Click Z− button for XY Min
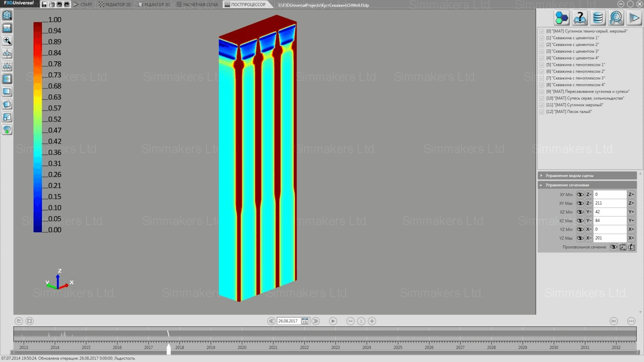 click(x=589, y=195)
